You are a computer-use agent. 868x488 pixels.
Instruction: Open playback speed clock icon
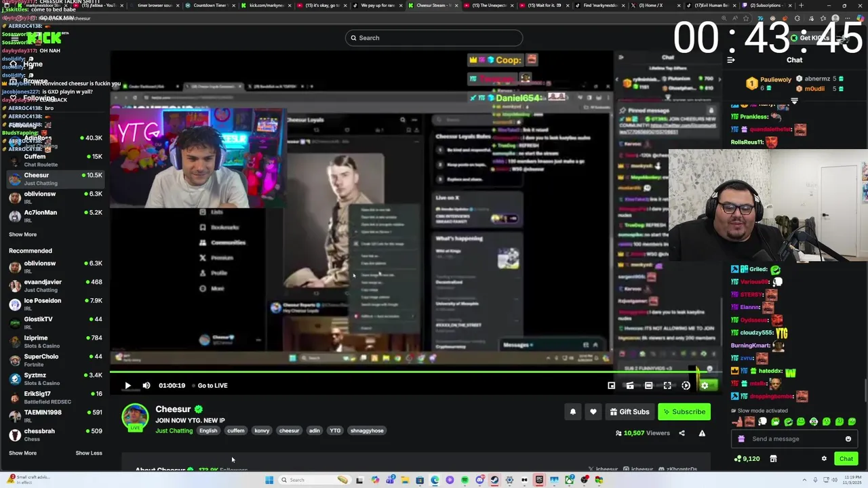tap(686, 386)
